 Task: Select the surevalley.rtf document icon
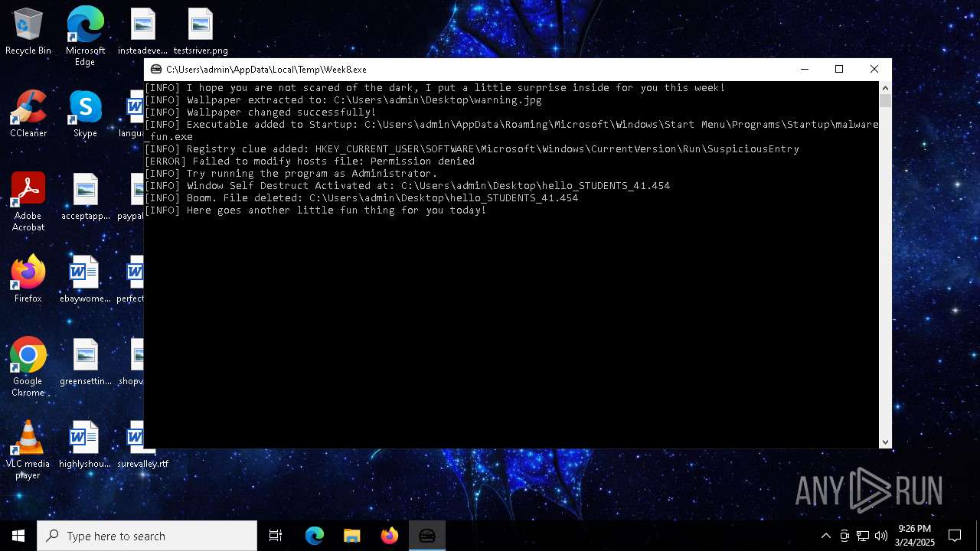[x=142, y=445]
